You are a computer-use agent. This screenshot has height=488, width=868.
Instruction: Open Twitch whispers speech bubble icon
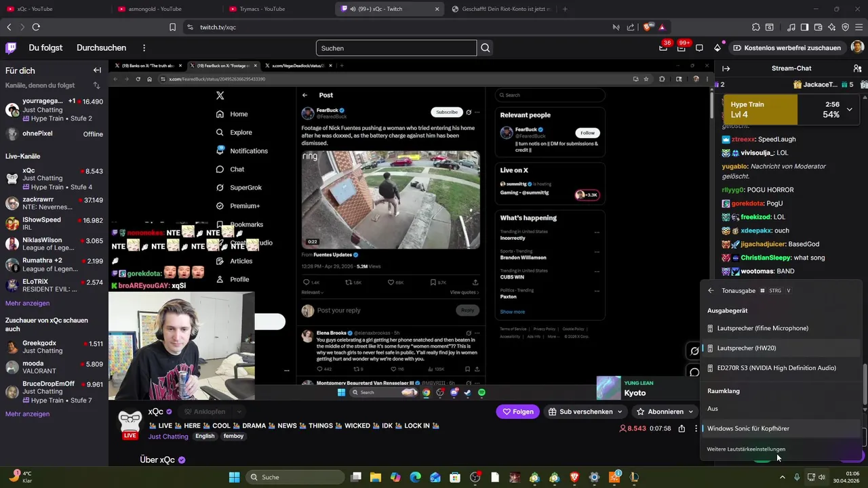click(699, 48)
